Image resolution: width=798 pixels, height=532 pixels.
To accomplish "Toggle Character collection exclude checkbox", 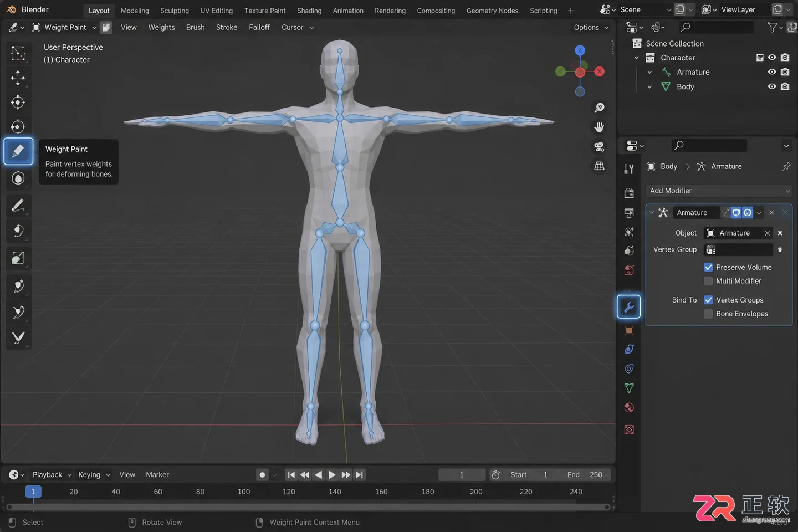I will coord(760,58).
